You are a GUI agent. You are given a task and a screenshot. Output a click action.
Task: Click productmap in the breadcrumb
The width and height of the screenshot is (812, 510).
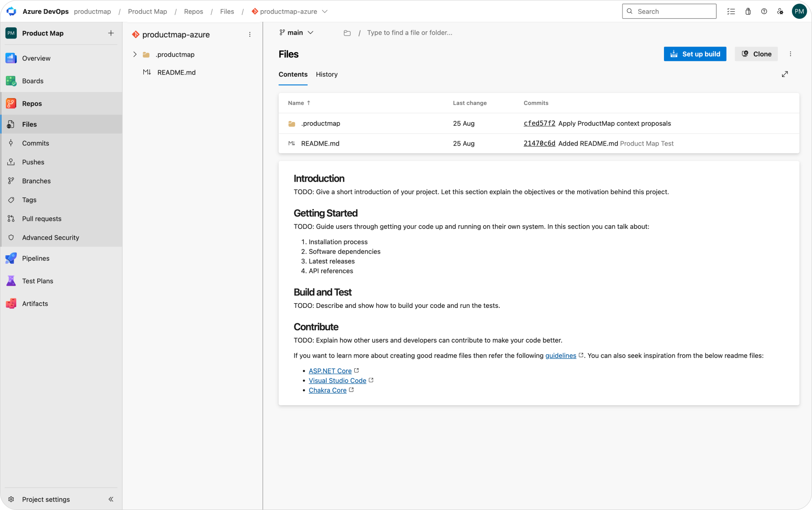pos(92,12)
